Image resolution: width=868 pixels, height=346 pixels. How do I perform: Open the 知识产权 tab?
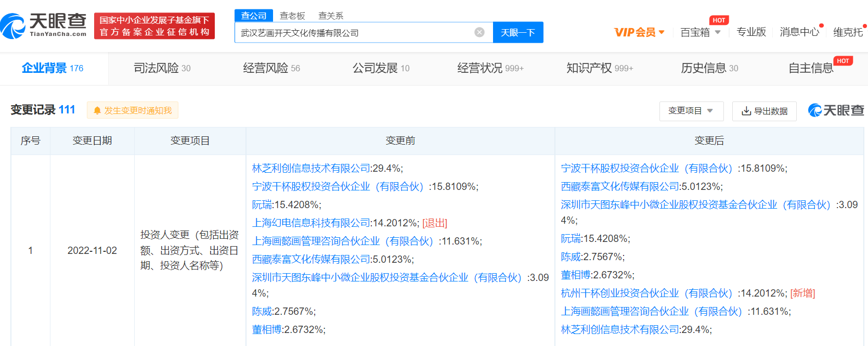click(x=600, y=68)
